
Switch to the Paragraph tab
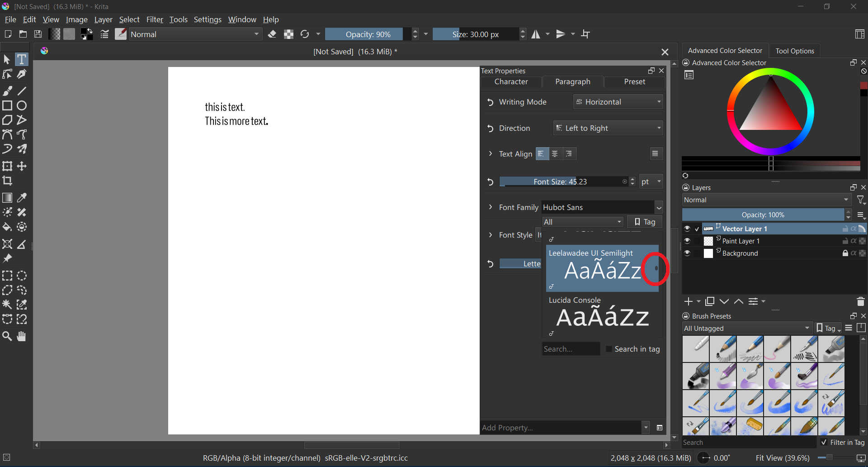click(573, 81)
